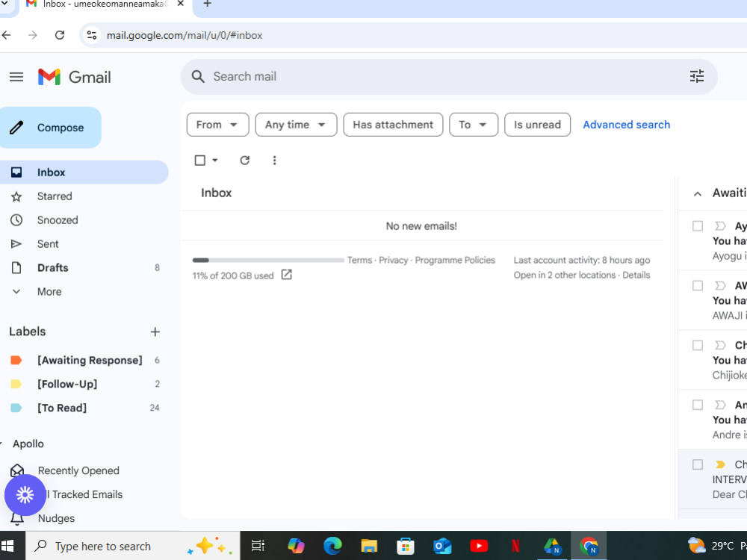Image resolution: width=747 pixels, height=560 pixels.
Task: Open Task View in taskbar
Action: click(258, 546)
